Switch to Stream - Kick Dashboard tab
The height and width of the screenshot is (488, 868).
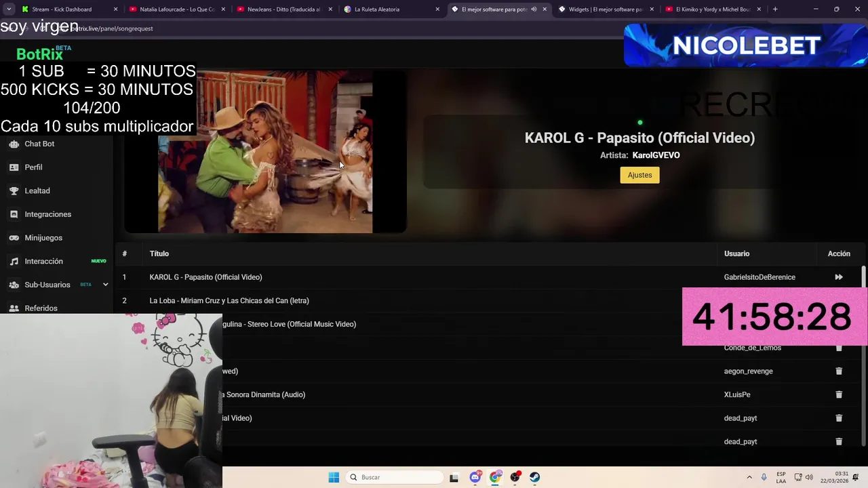point(69,9)
